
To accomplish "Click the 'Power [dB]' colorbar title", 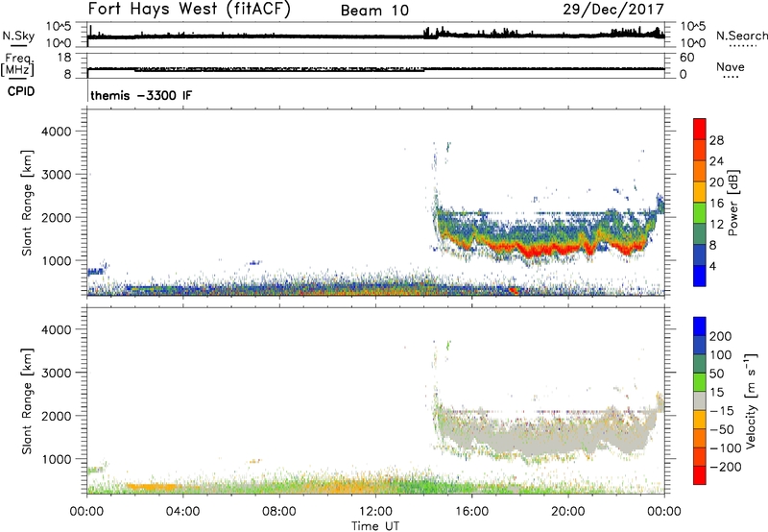I will (732, 203).
